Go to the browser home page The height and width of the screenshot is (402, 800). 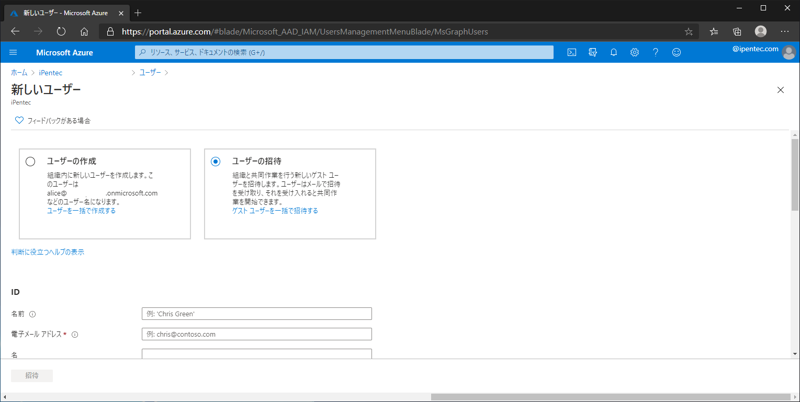coord(84,32)
